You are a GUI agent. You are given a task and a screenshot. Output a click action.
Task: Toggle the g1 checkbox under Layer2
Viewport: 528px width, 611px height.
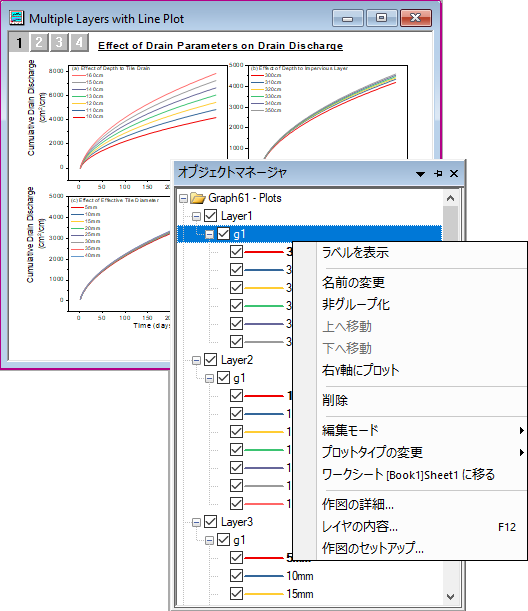pyautogui.click(x=223, y=377)
